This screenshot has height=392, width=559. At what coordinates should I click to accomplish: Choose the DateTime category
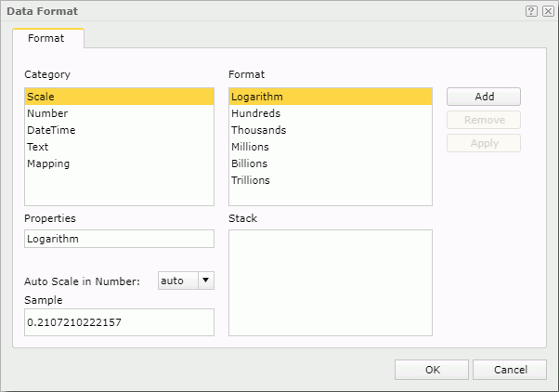pyautogui.click(x=119, y=130)
